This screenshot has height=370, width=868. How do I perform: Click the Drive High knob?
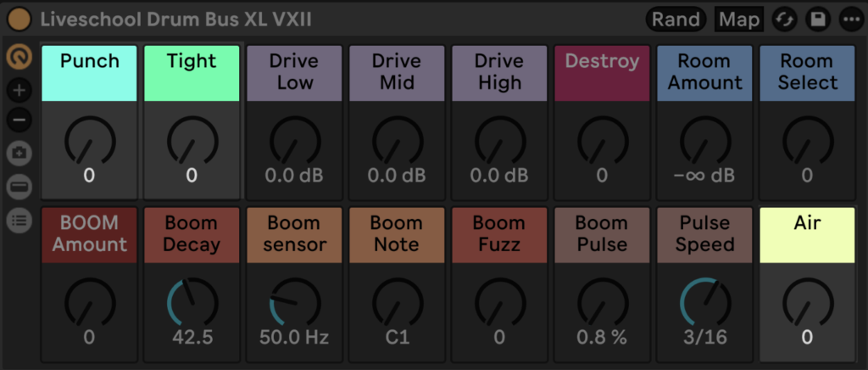pyautogui.click(x=500, y=142)
